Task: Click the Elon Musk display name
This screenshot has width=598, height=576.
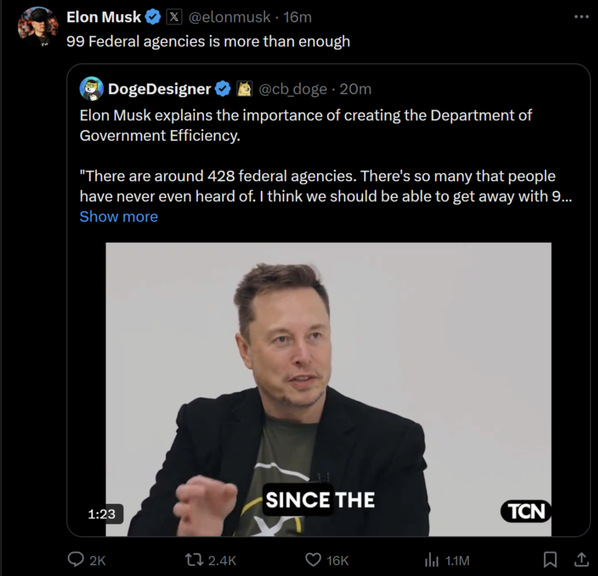Action: (104, 17)
